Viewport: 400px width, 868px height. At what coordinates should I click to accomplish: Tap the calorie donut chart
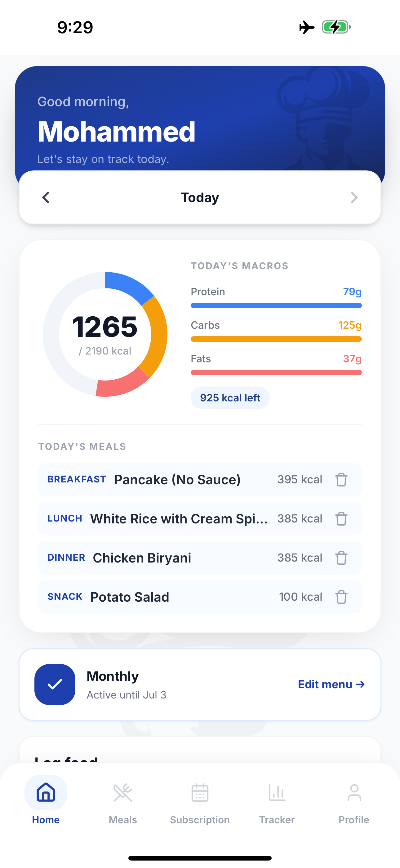[105, 334]
